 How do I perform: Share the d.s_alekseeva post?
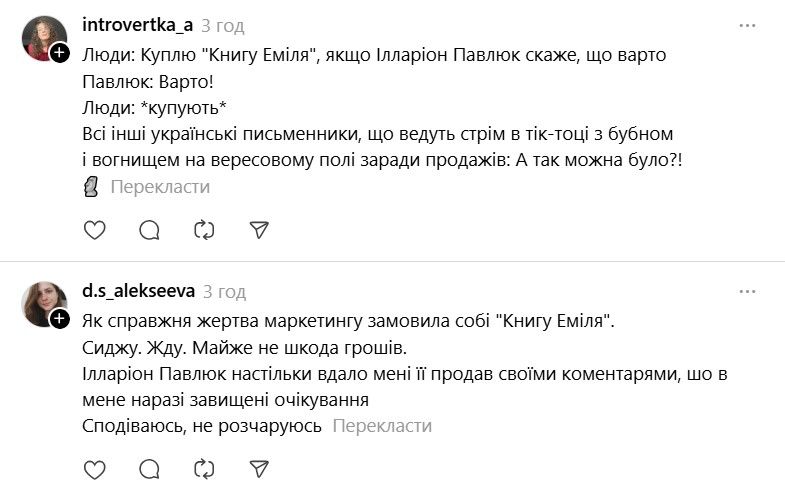259,469
